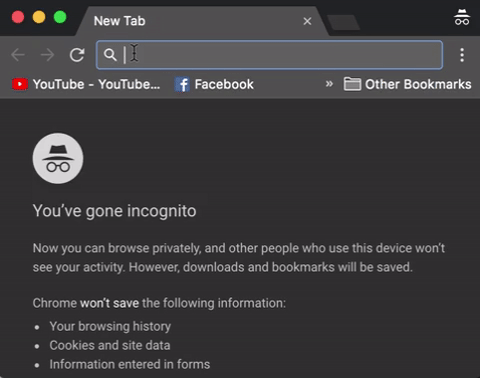This screenshot has width=480, height=378.
Task: Click the forward navigation arrow
Action: coord(47,55)
